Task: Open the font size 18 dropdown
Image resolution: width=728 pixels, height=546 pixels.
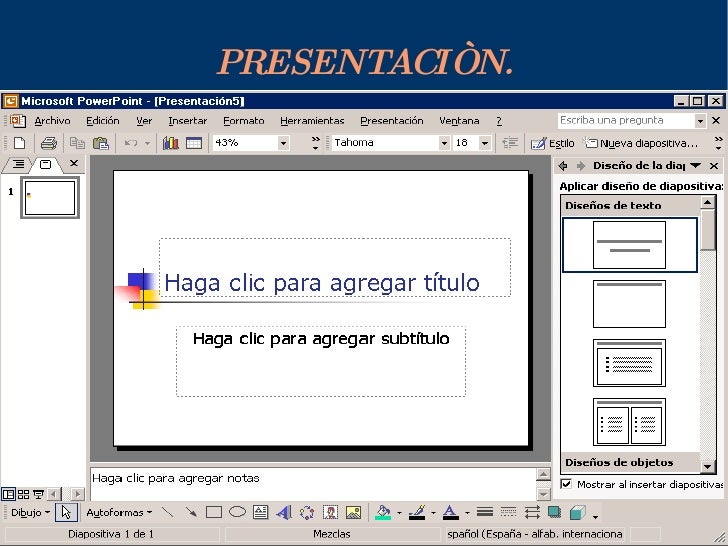Action: (485, 143)
